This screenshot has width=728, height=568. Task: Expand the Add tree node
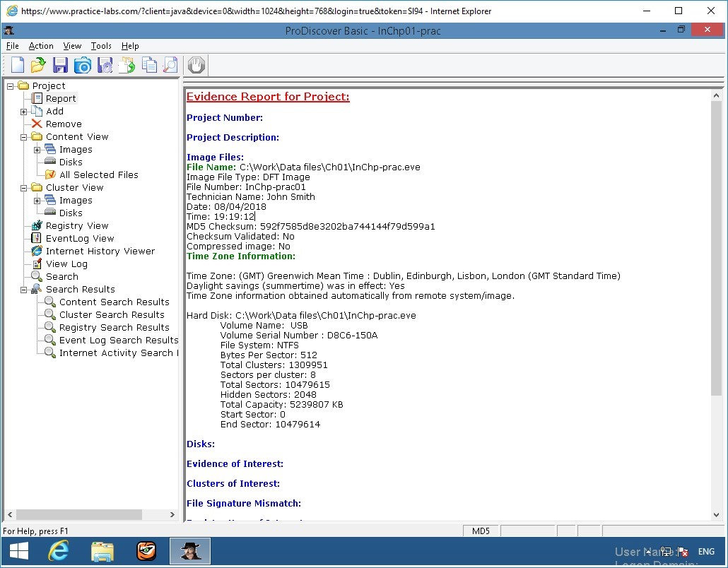click(x=24, y=112)
